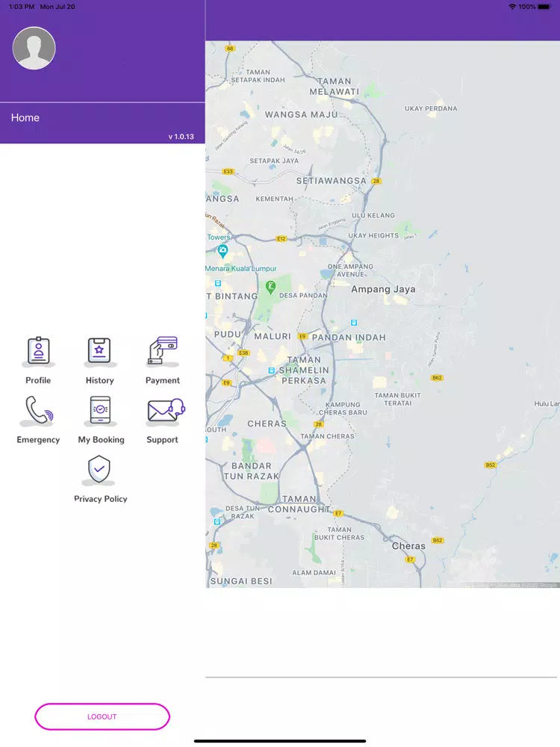Click the Pandan Indah map label
560x747 pixels.
tap(349, 338)
